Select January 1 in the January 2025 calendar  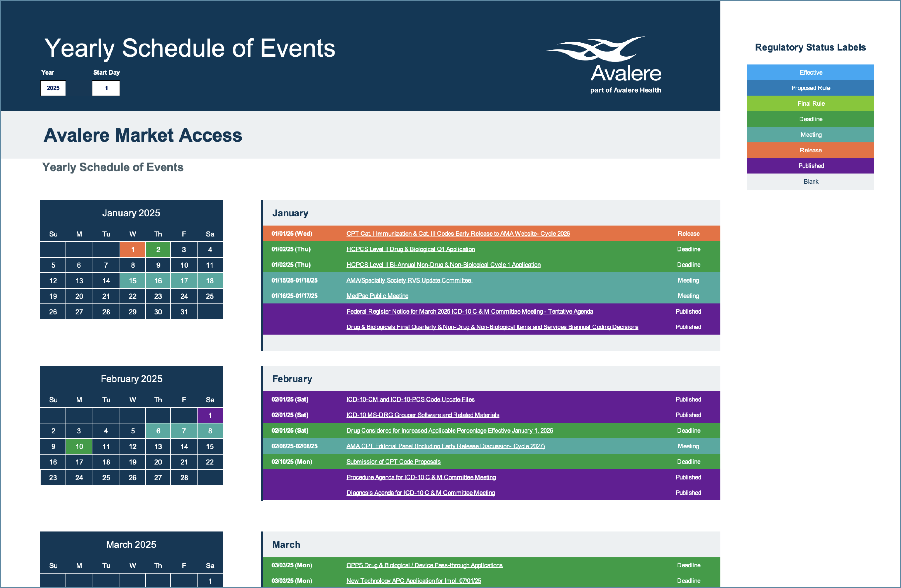click(x=133, y=249)
